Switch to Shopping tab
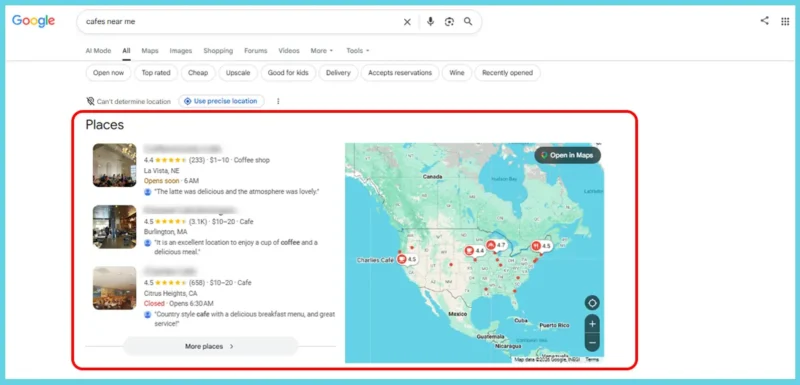Viewport: 800px width, 385px height. [218, 50]
